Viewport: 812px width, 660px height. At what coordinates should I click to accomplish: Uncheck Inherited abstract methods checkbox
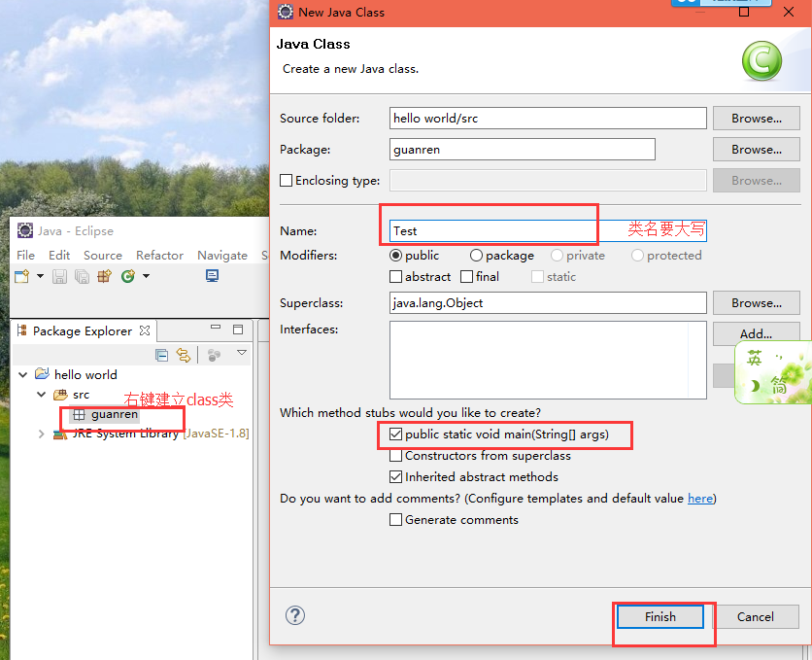(x=395, y=476)
